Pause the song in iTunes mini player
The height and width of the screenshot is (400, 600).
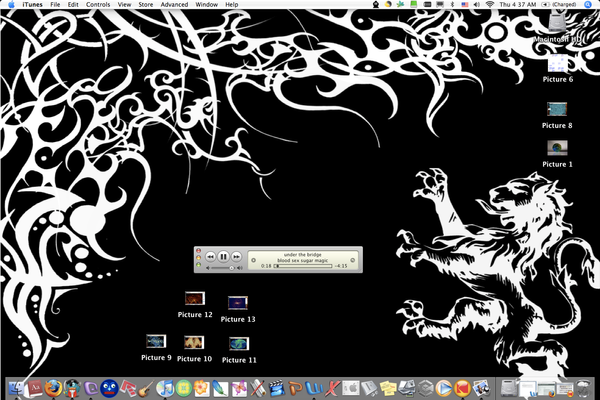pos(223,256)
